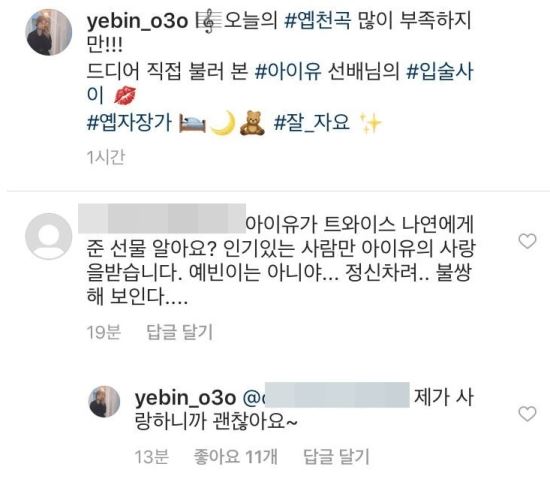Screen dimensions: 550x487
Task: Tap 답글 달기 under 13분 reply
Action: (x=336, y=456)
